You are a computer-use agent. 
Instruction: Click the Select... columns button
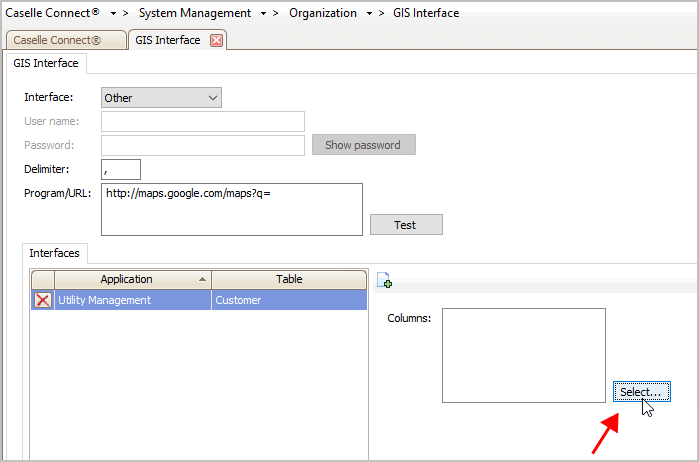[x=641, y=392]
